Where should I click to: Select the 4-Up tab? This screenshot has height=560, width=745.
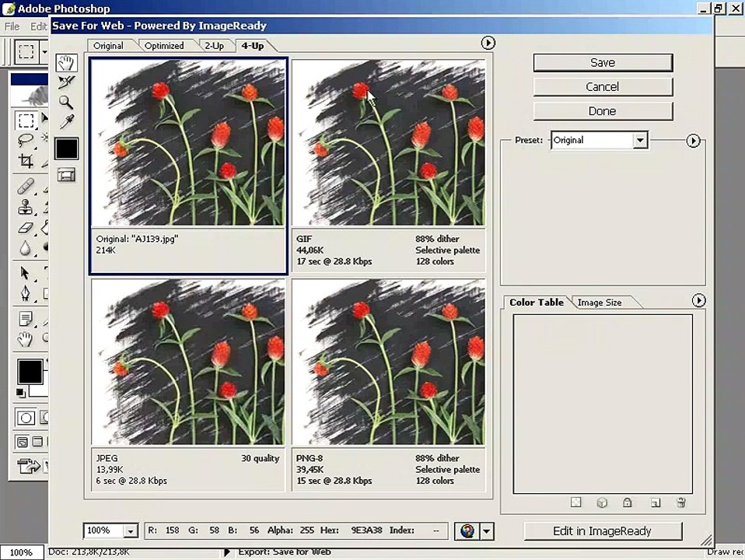point(252,46)
